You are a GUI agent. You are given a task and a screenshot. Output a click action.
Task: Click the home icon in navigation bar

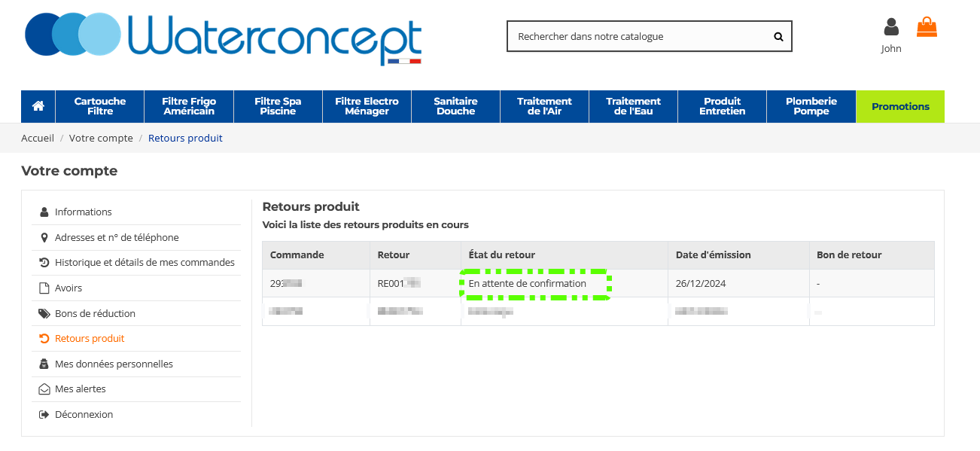pos(38,106)
